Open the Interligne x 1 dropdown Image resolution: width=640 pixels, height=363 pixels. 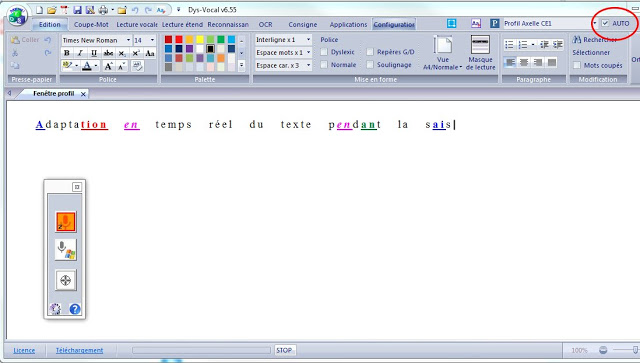pyautogui.click(x=309, y=40)
